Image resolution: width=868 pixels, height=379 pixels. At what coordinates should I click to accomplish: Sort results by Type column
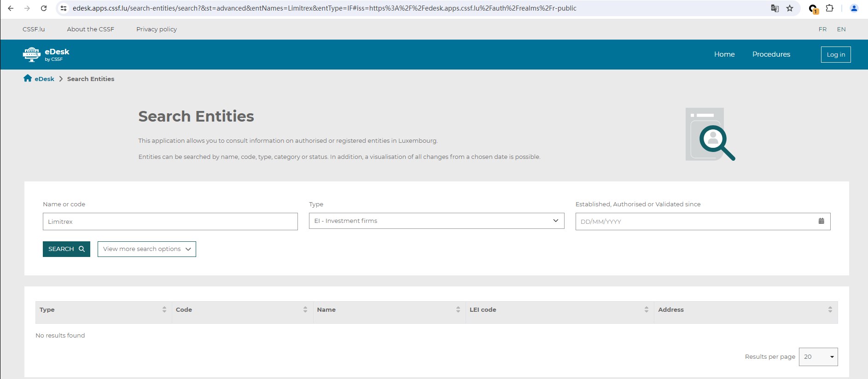[x=164, y=310]
